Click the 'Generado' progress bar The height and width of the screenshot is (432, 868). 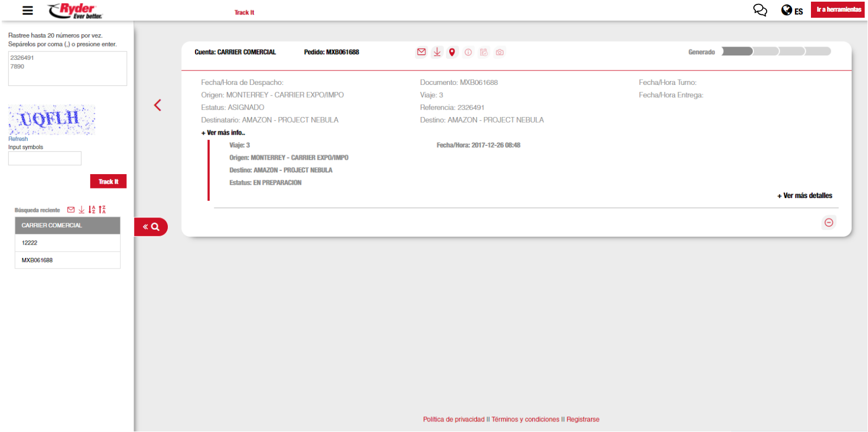[776, 52]
